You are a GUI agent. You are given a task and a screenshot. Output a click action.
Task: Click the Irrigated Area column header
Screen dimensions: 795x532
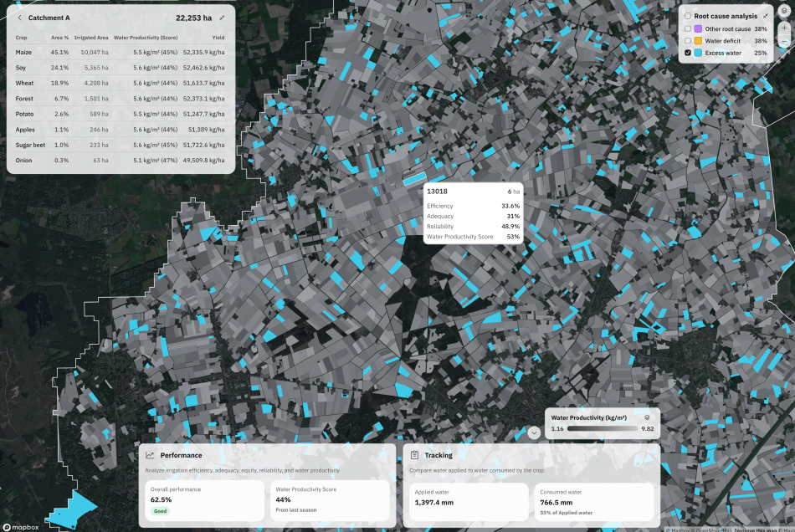point(91,38)
